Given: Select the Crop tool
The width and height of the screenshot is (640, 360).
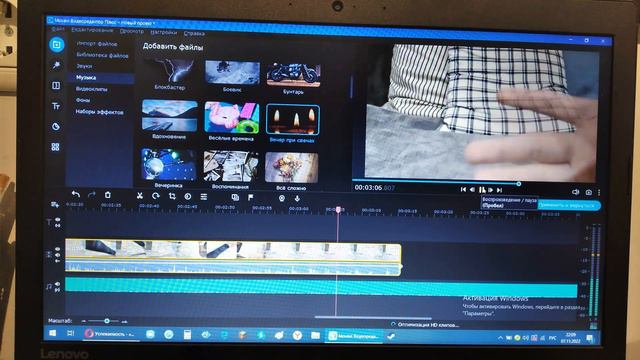Looking at the screenshot, I should pos(172,196).
